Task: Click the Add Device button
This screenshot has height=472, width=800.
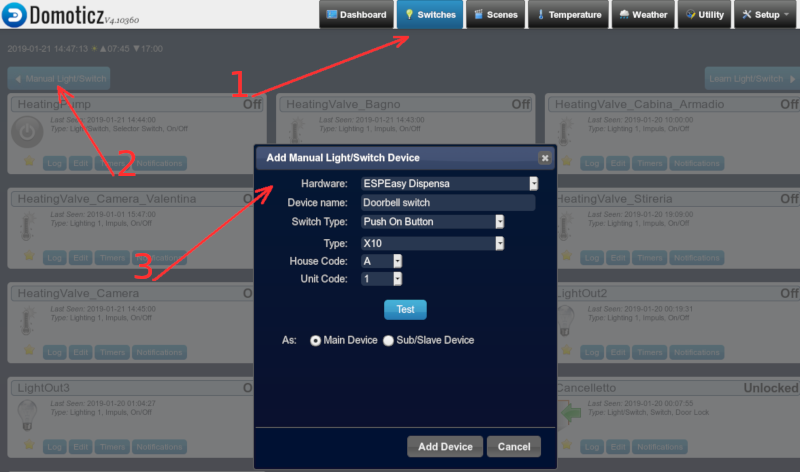Action: (x=445, y=446)
